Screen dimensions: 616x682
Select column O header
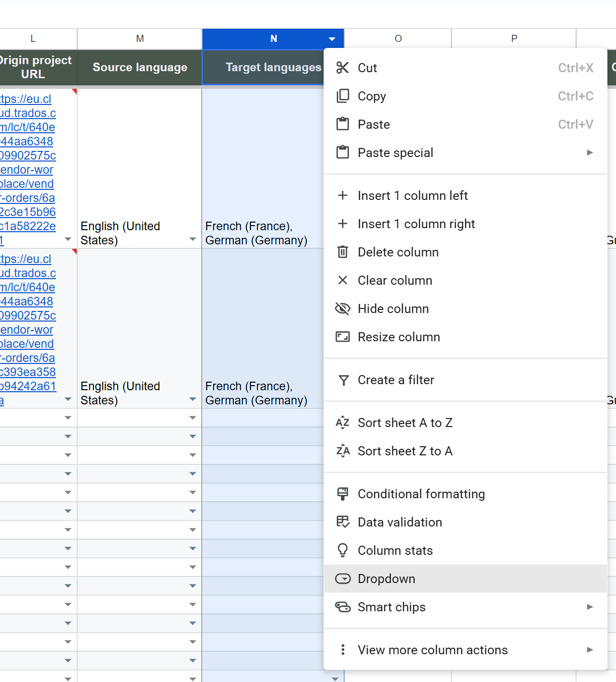(398, 39)
